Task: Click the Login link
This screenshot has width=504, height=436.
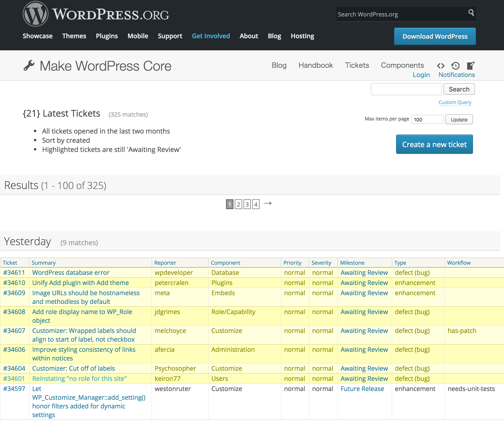Action: pos(421,75)
